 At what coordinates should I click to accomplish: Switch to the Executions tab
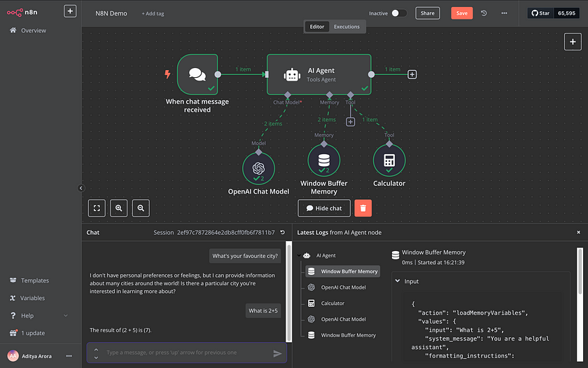click(346, 27)
